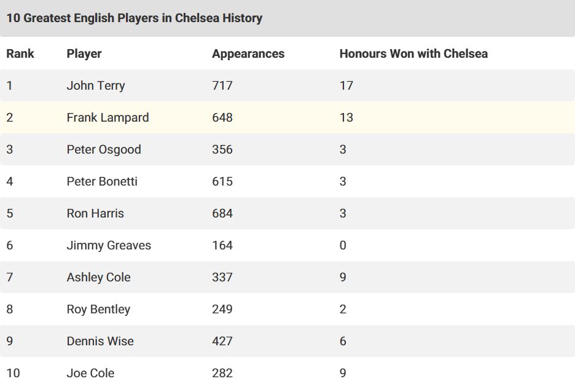
Task: Select the John Terry player name
Action: (x=96, y=85)
